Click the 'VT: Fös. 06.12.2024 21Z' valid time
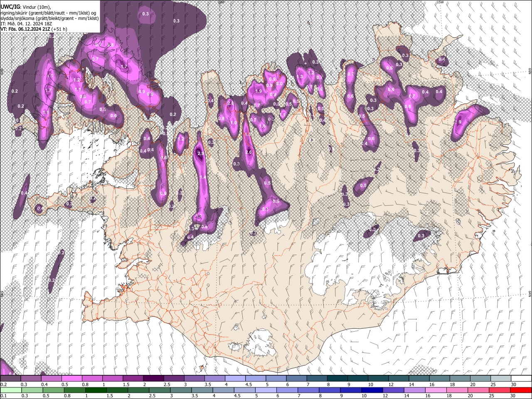532x399 pixels. pyautogui.click(x=25, y=29)
